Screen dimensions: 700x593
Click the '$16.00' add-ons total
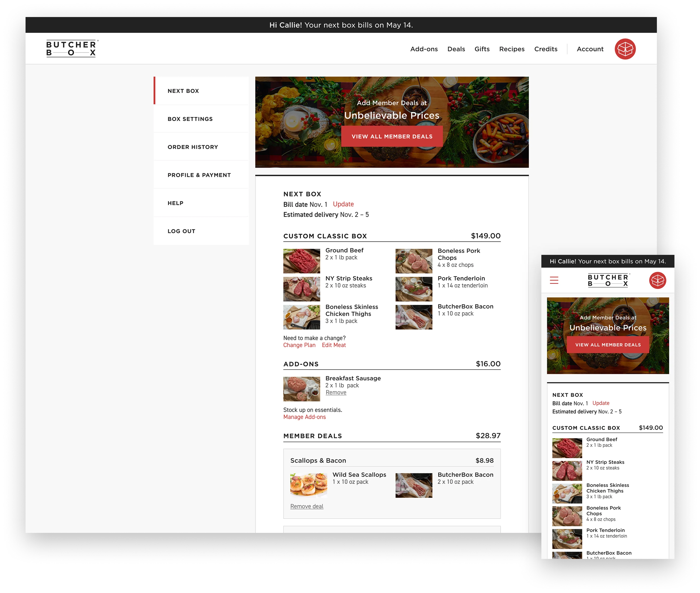point(488,364)
